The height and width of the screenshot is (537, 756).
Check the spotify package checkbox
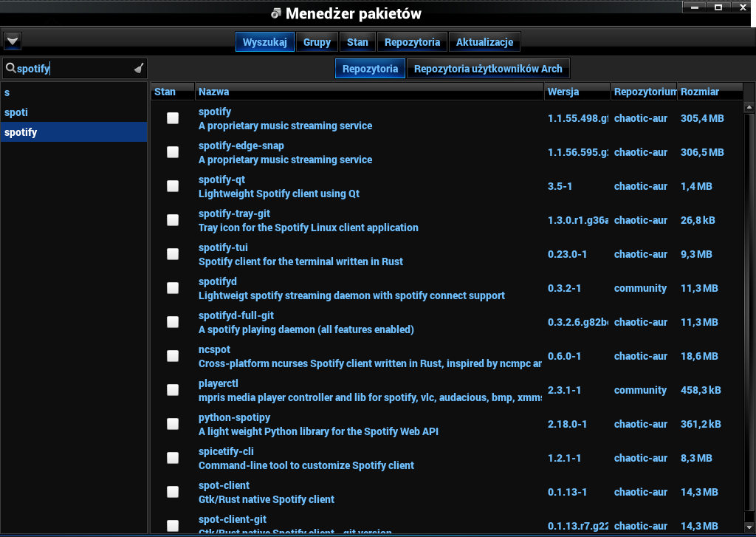pyautogui.click(x=173, y=118)
